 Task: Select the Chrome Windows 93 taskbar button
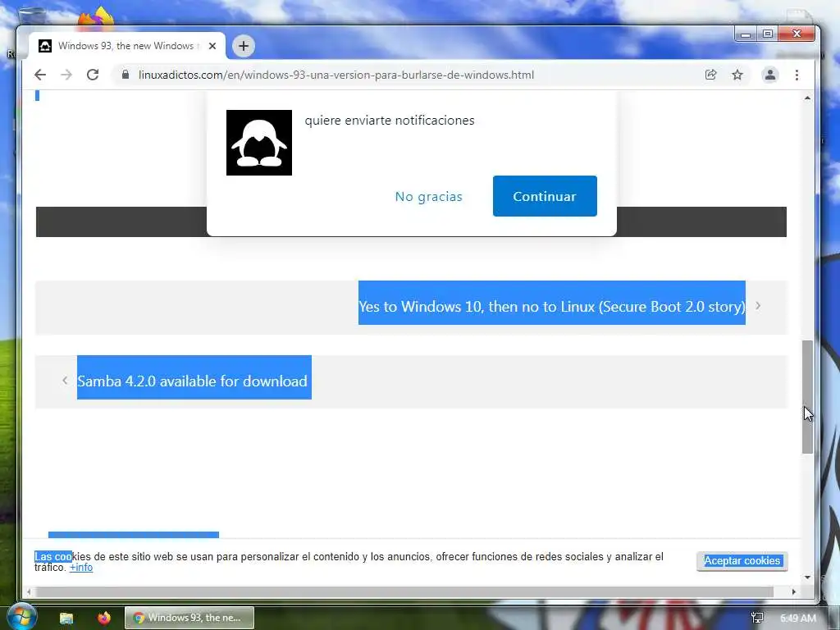[x=189, y=618]
